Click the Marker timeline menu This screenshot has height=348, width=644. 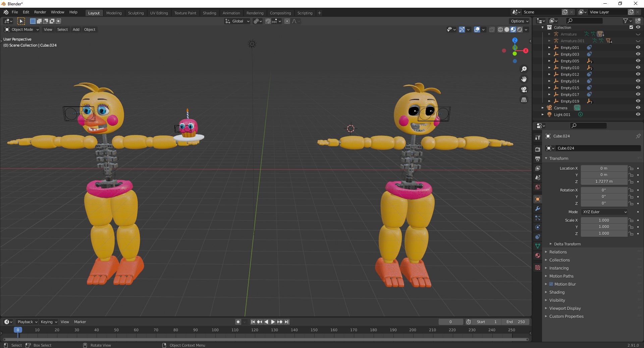[x=80, y=322]
